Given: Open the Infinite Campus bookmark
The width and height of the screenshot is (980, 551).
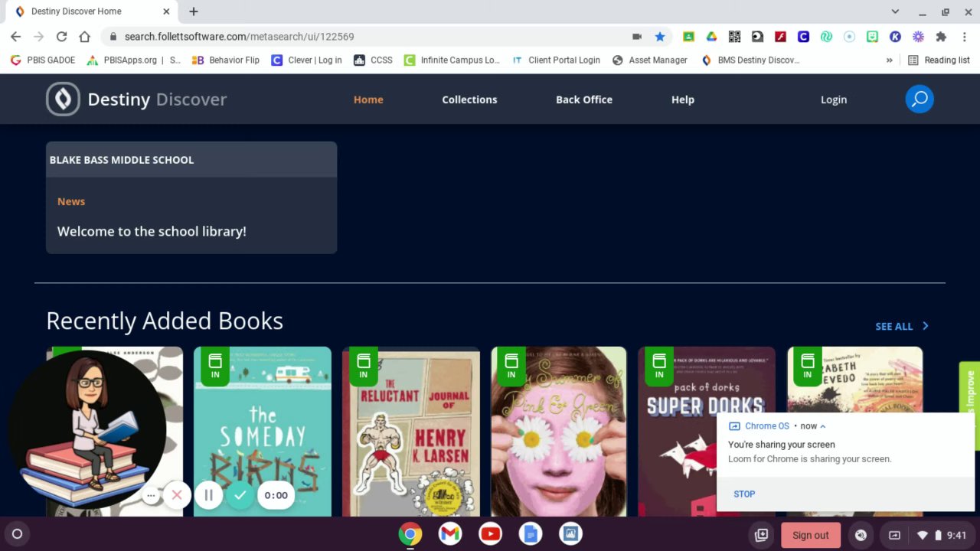Looking at the screenshot, I should tap(452, 60).
